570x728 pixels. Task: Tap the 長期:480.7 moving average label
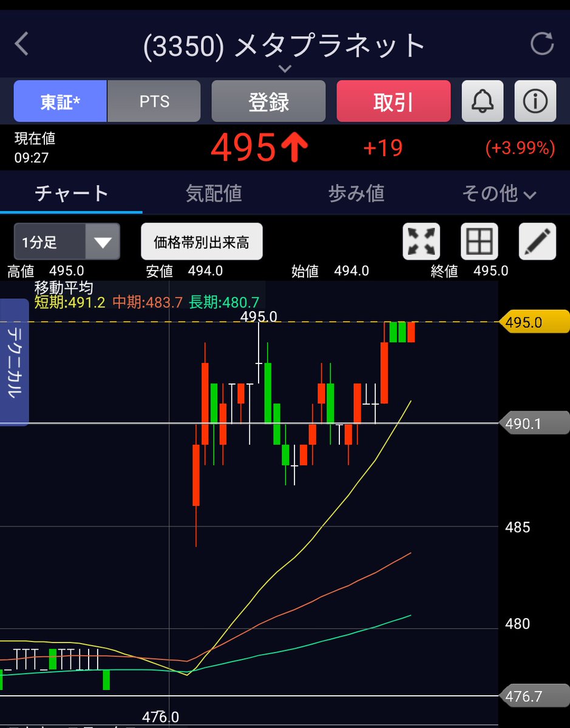(x=225, y=302)
